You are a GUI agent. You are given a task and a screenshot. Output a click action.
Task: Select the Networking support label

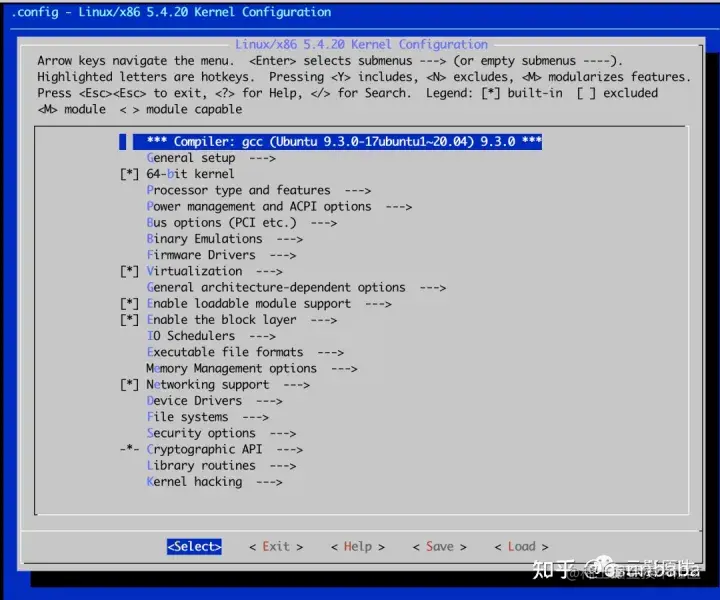(x=208, y=385)
